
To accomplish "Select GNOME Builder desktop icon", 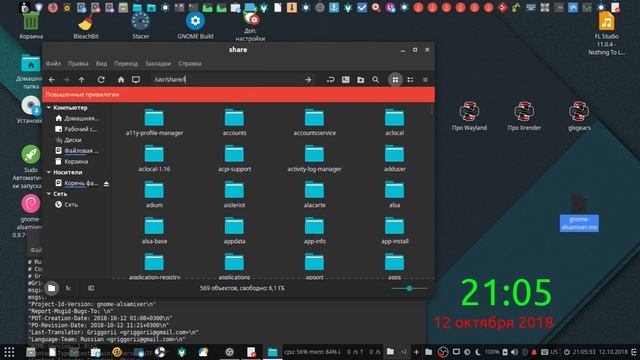I will [195, 26].
